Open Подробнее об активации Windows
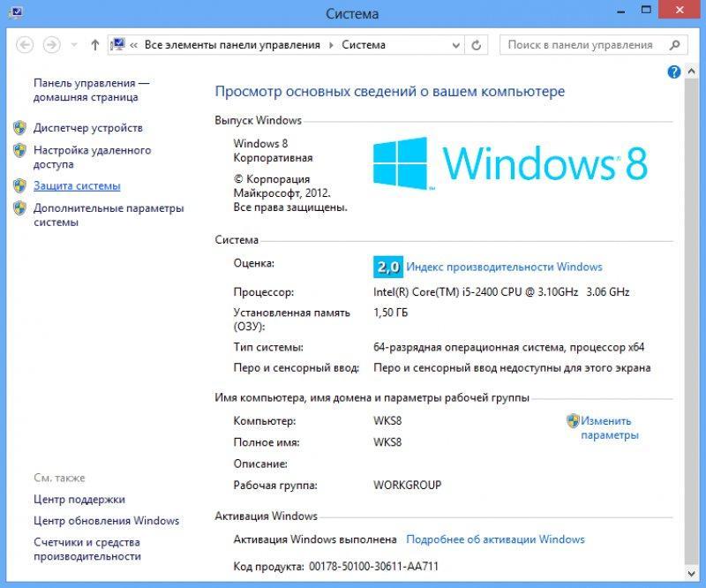This screenshot has height=588, width=706. point(495,539)
